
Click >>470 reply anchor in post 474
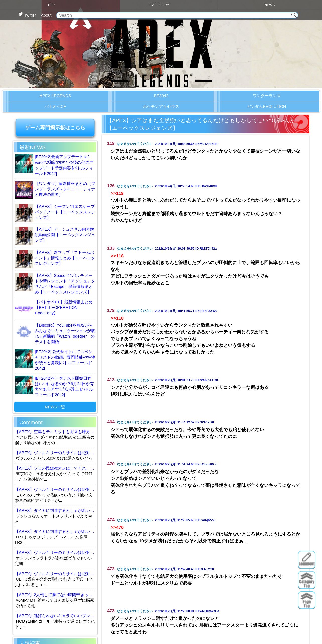pyautogui.click(x=117, y=527)
